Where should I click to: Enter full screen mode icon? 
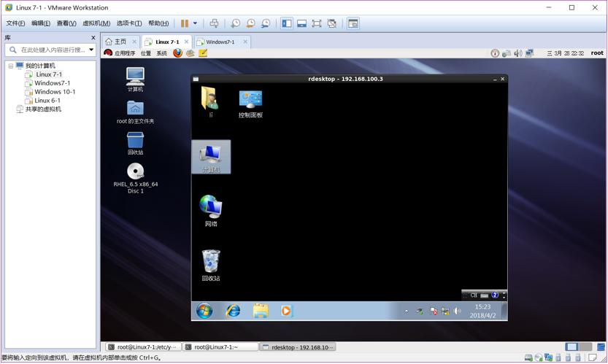[x=317, y=23]
